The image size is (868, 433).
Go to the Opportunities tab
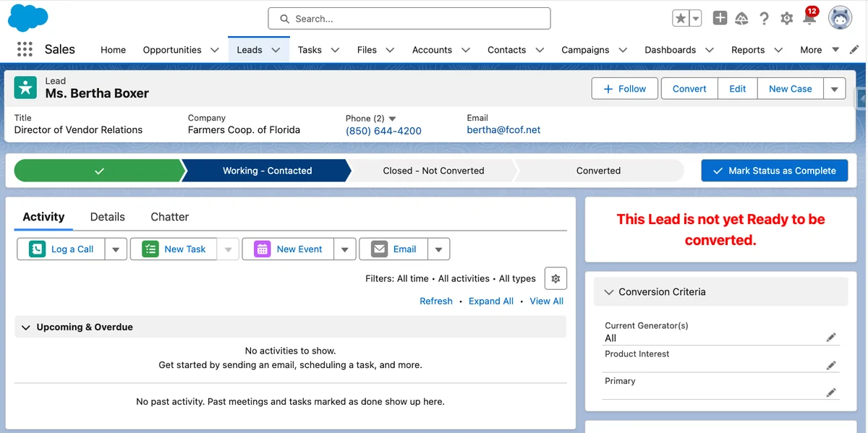pyautogui.click(x=172, y=50)
